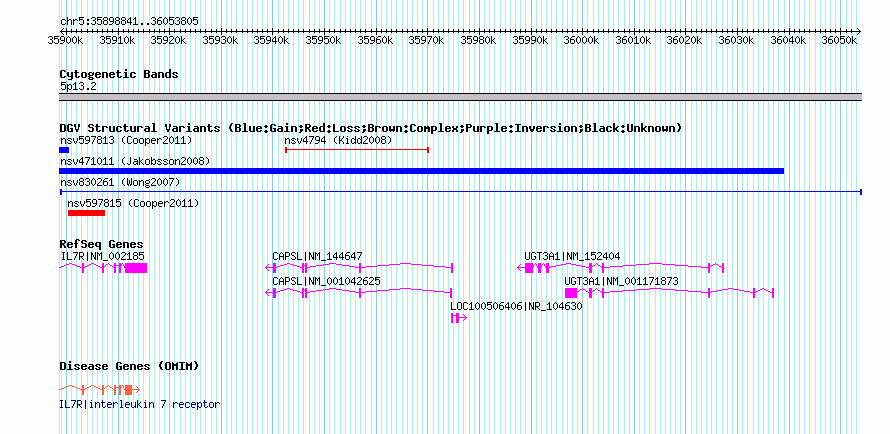Image resolution: width=890 pixels, height=434 pixels.
Task: Select the CAPSL NM_001042625 gene glyph
Action: 359,293
